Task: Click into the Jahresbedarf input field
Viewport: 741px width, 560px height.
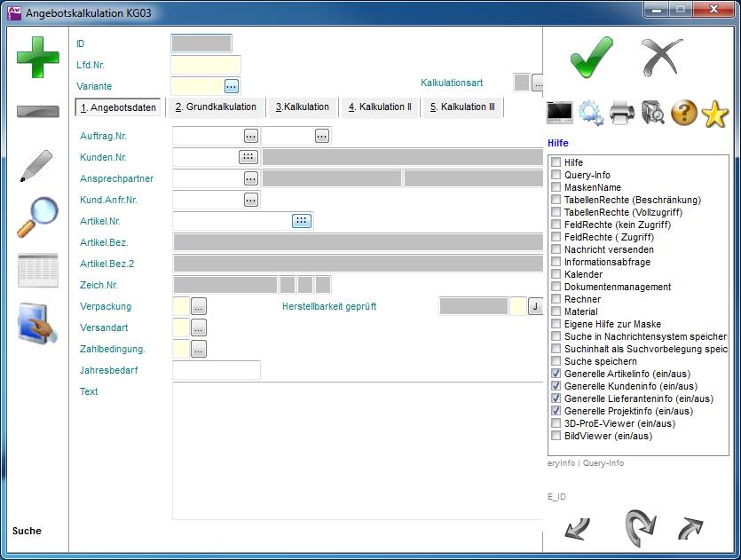Action: (x=217, y=370)
